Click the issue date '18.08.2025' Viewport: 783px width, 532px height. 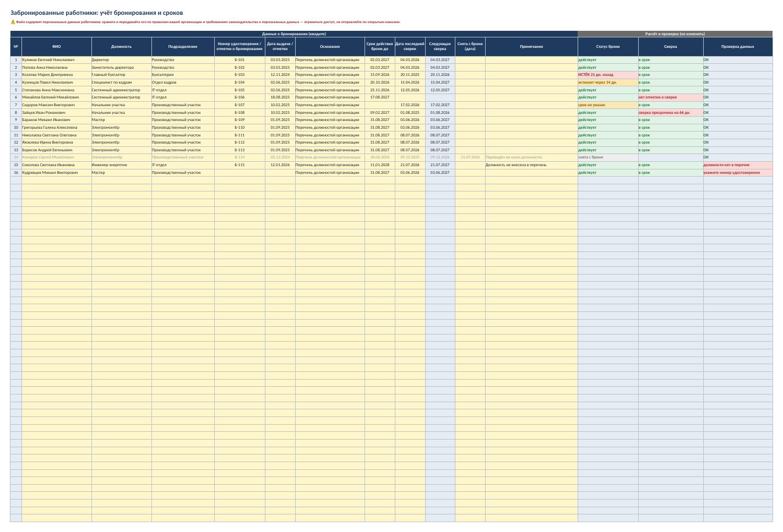[x=280, y=97]
